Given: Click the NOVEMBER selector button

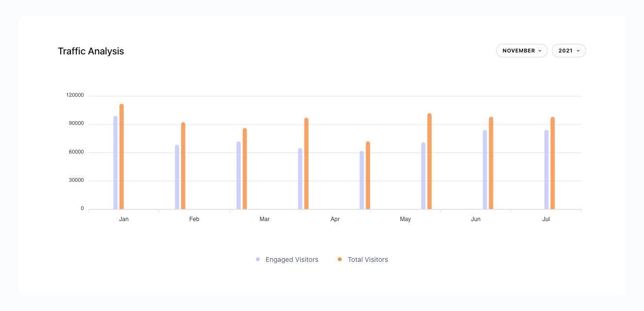Looking at the screenshot, I should pos(522,51).
